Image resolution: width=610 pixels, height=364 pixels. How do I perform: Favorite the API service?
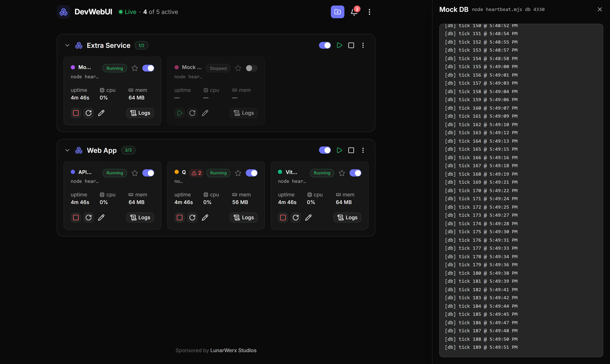point(134,173)
